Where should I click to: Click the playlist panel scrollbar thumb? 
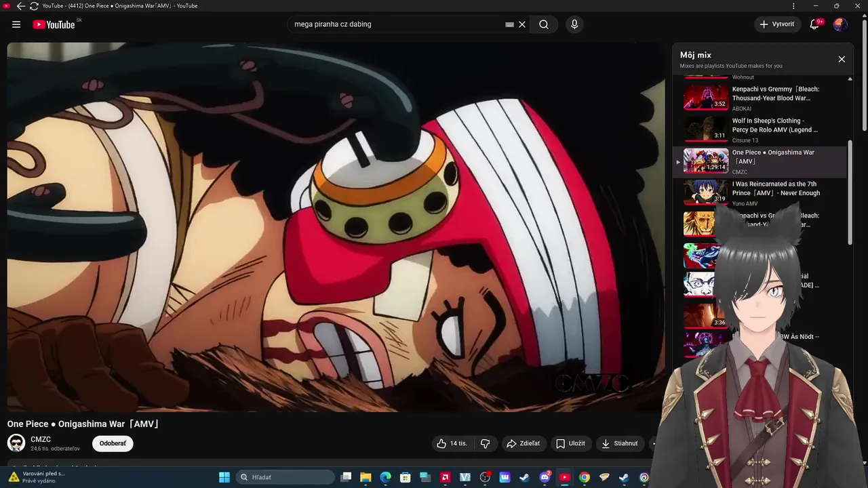850,193
